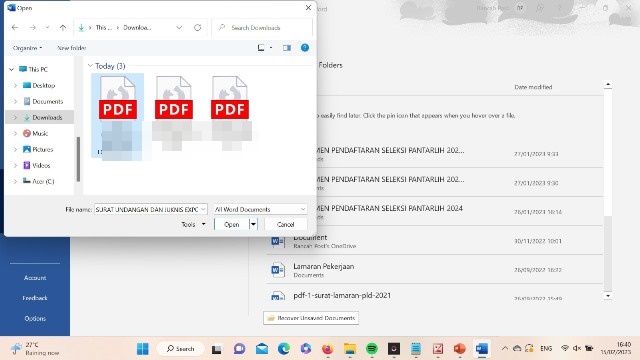Open the Windows Start menu
Viewport: 640px width, 360px height.
pyautogui.click(x=143, y=349)
